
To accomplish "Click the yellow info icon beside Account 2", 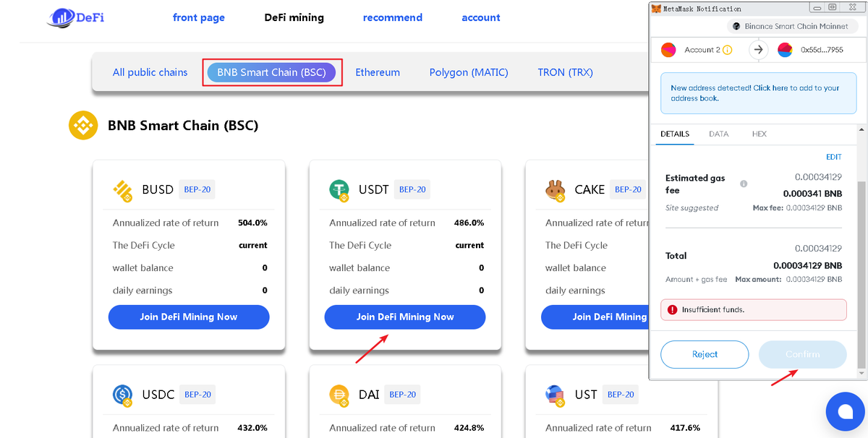I will pos(728,50).
